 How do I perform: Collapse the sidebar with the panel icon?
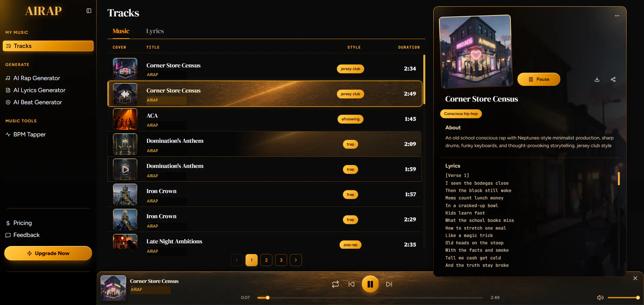click(89, 11)
